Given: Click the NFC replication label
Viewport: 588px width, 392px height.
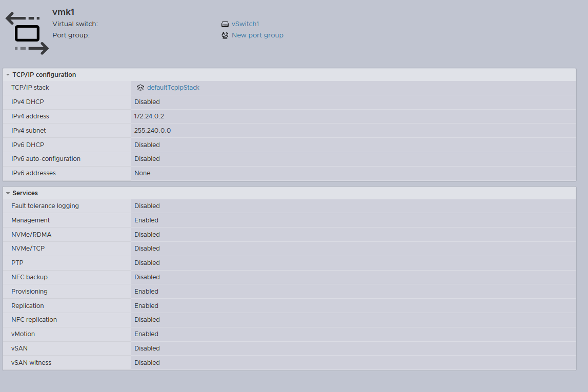Looking at the screenshot, I should pos(34,320).
